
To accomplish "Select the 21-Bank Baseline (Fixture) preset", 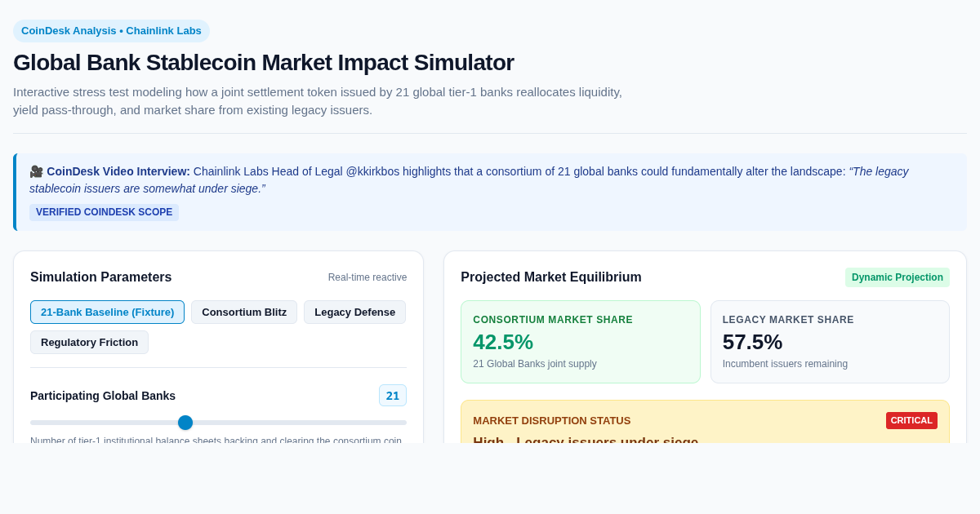I will 107,312.
